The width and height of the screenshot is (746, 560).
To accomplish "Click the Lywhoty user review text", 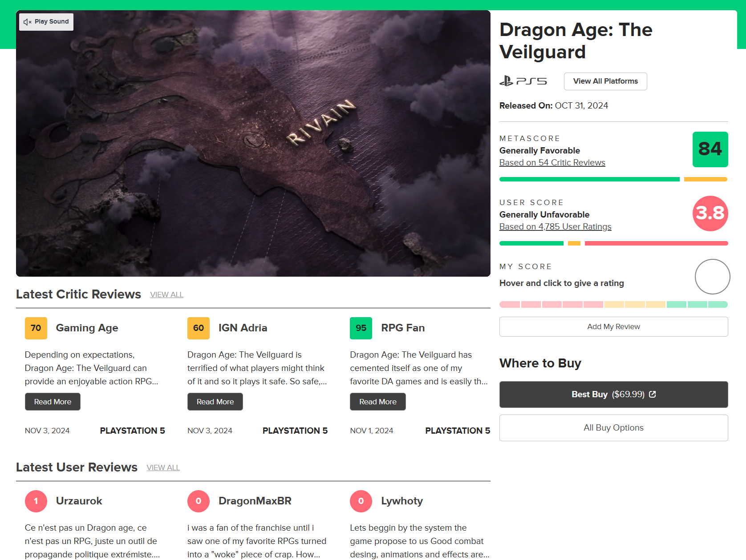I will tap(419, 541).
